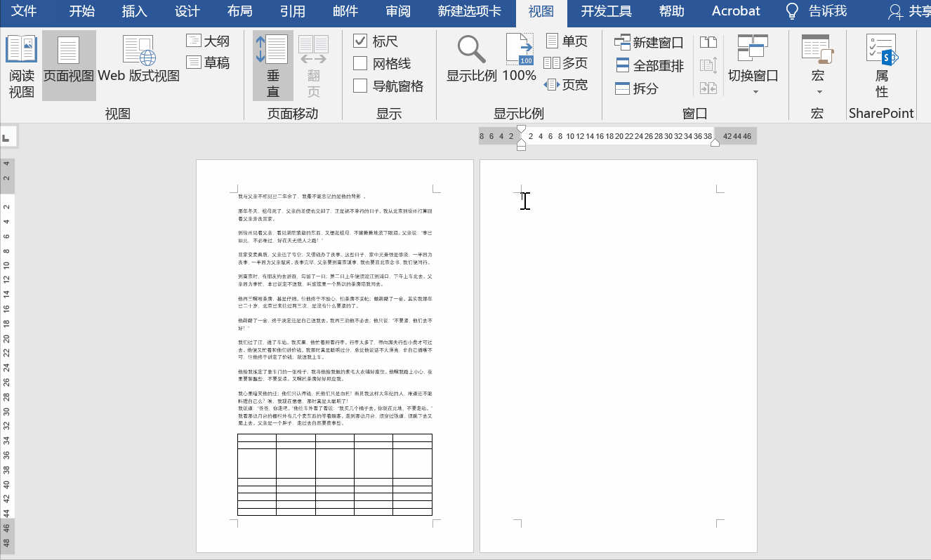Uncheck the 标尺 ruler checkbox
This screenshot has height=560, width=931.
[x=362, y=41]
